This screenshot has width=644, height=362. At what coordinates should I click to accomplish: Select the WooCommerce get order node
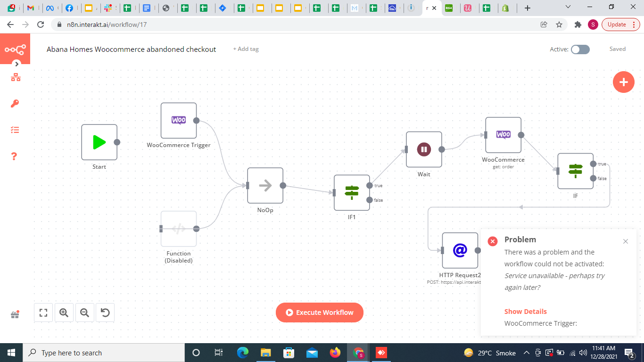pyautogui.click(x=504, y=135)
